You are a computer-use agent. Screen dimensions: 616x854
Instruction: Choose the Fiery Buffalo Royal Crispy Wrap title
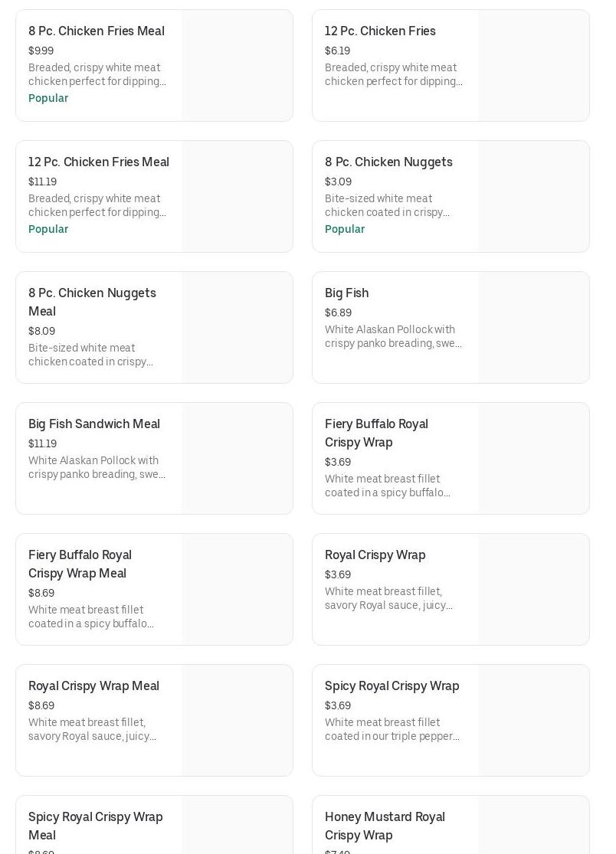click(x=376, y=433)
